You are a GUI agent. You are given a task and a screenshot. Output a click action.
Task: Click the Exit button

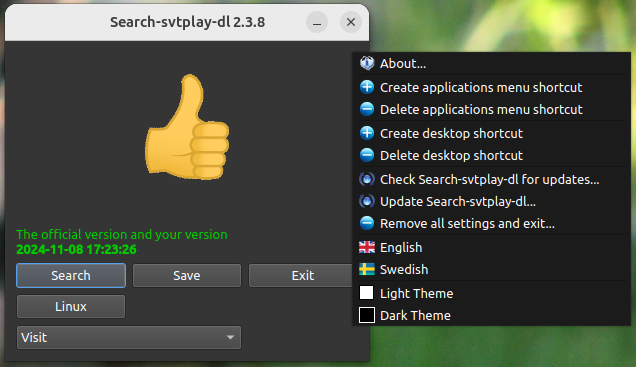pos(302,275)
